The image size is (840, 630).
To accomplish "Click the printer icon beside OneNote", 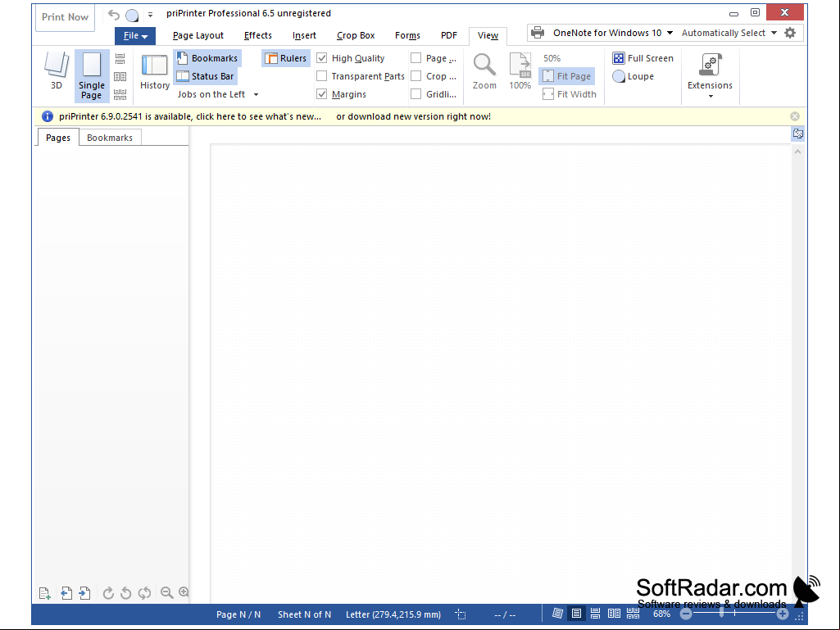I will 538,33.
